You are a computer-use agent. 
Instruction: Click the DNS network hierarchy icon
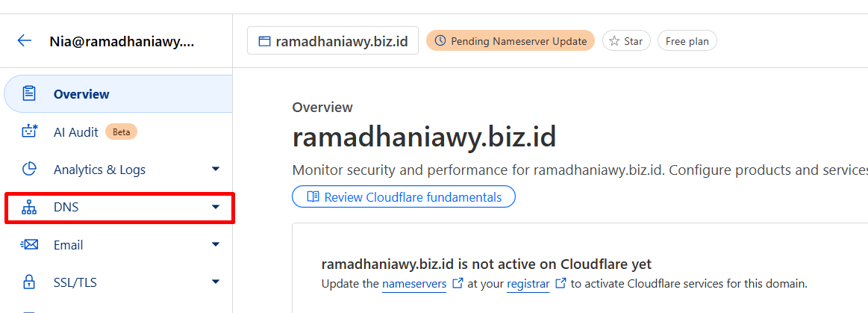[29, 207]
